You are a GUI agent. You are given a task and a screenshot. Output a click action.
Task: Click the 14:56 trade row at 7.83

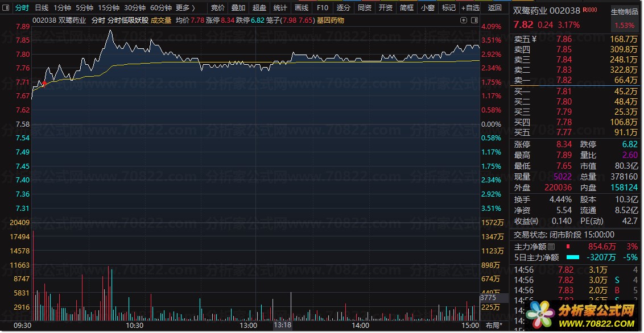[576, 290]
